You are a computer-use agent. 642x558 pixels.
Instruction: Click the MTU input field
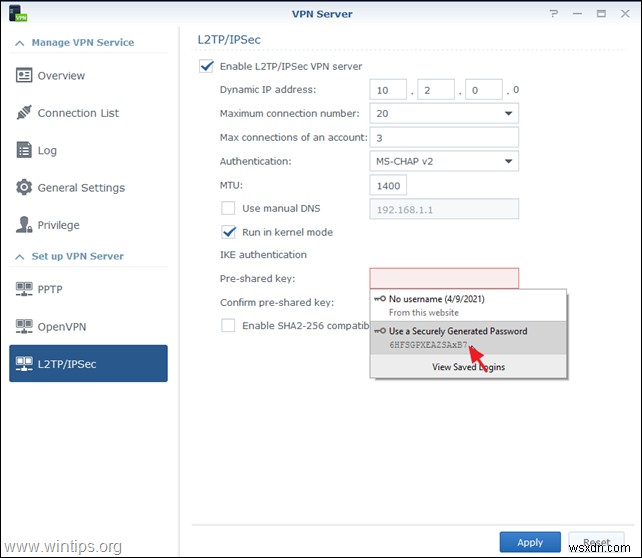point(388,185)
